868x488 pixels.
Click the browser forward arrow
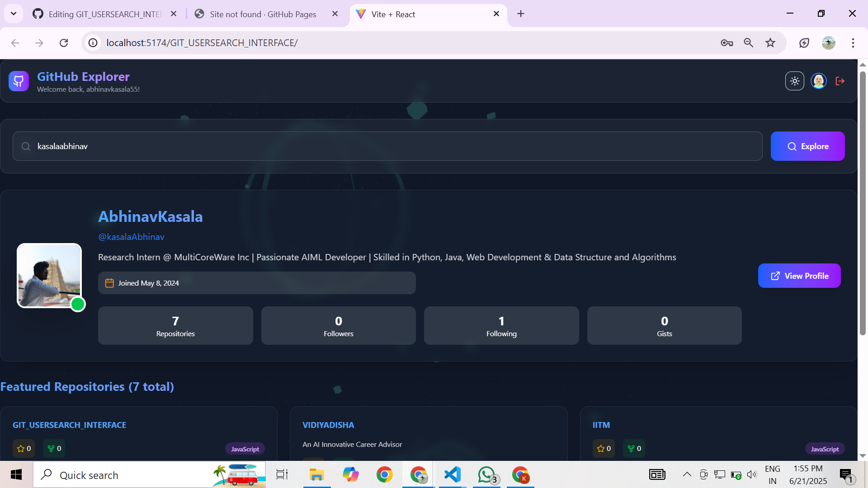tap(39, 43)
